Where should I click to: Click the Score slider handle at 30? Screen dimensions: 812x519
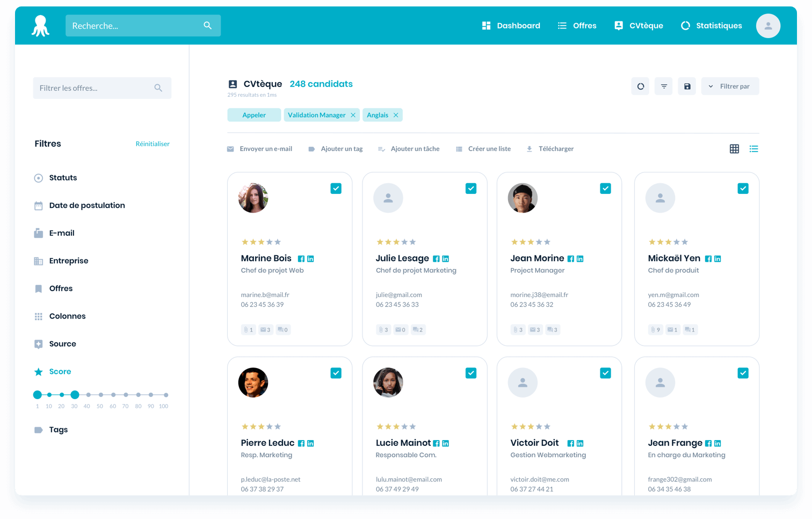tap(75, 395)
